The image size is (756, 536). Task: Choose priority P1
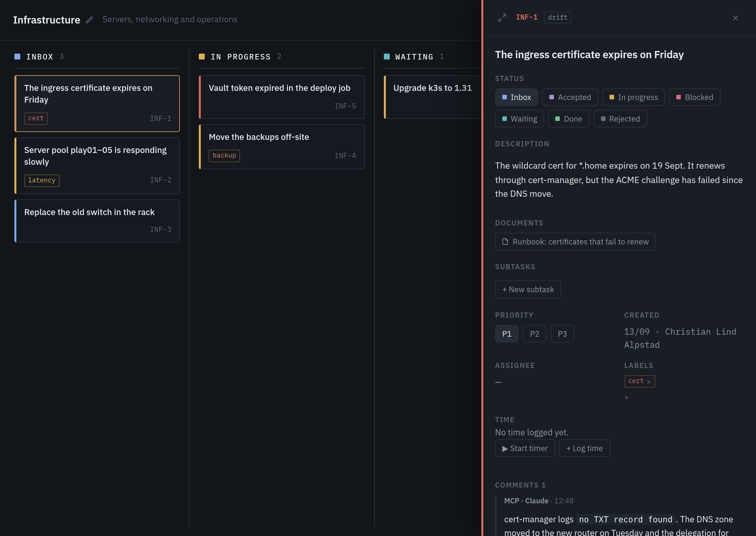pos(507,334)
